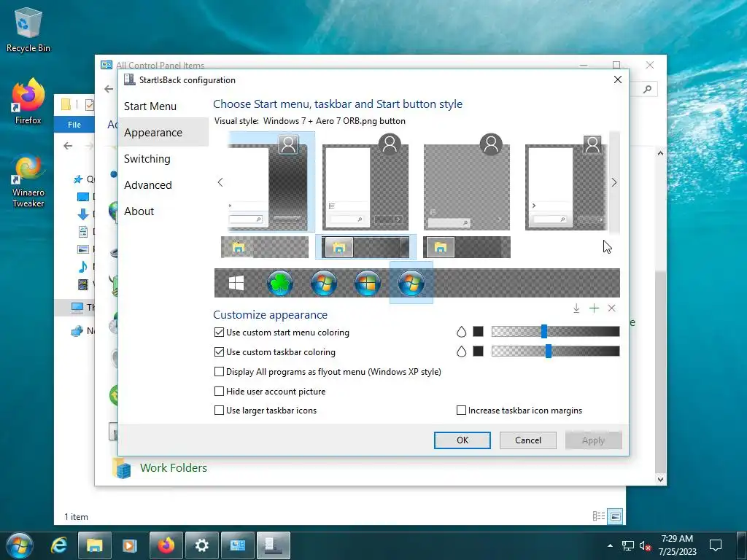Switch to Firefox on the taskbar
This screenshot has width=747, height=560.
[166, 545]
